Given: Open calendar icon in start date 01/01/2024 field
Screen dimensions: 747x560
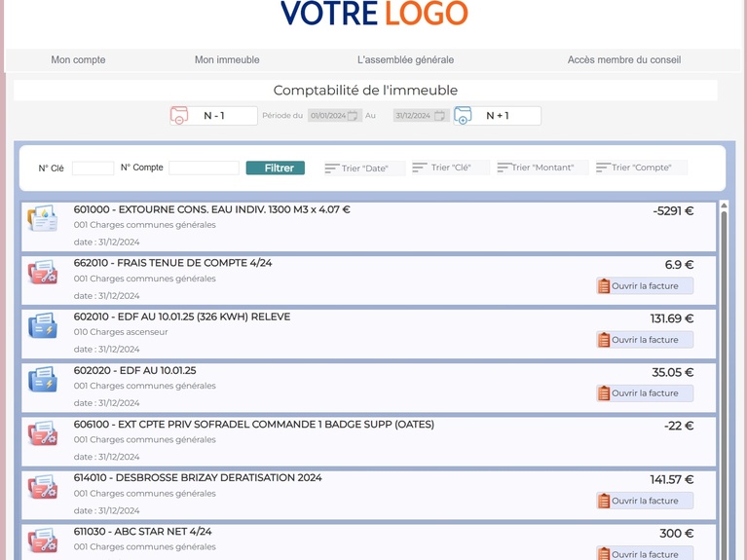Looking at the screenshot, I should pyautogui.click(x=353, y=116).
